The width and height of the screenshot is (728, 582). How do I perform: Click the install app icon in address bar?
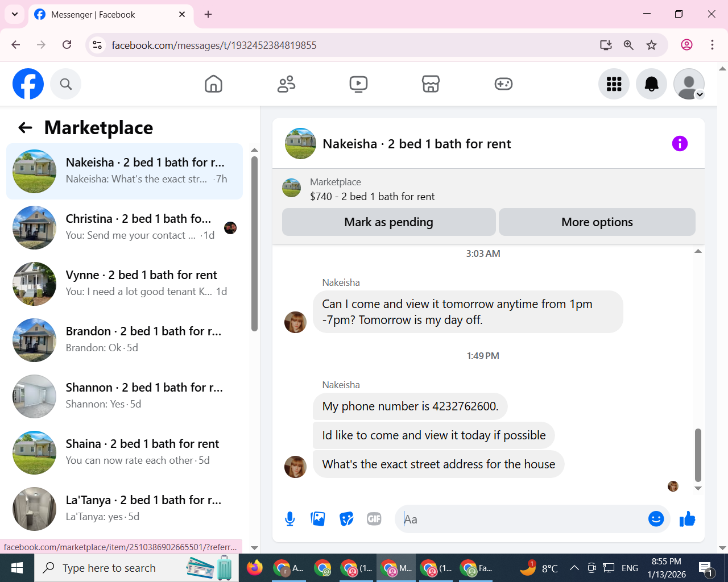[x=606, y=45]
